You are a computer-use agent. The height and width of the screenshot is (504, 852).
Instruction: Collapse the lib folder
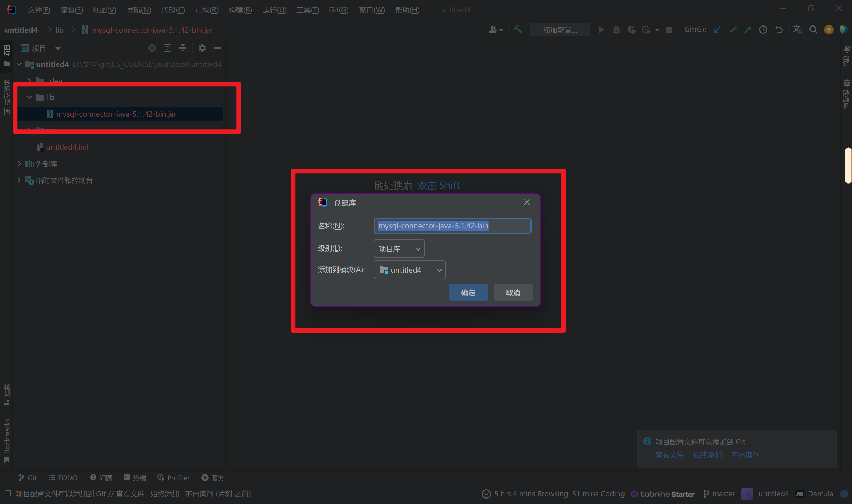29,97
